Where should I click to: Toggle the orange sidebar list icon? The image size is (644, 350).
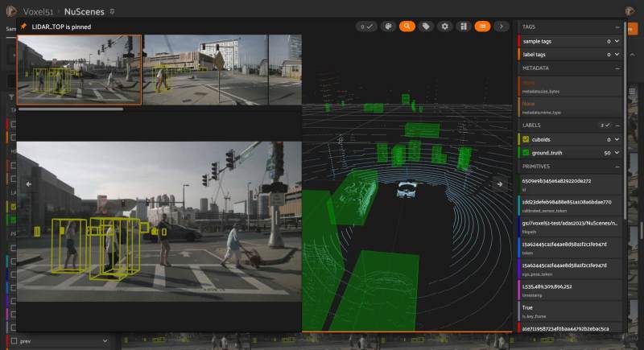(482, 27)
